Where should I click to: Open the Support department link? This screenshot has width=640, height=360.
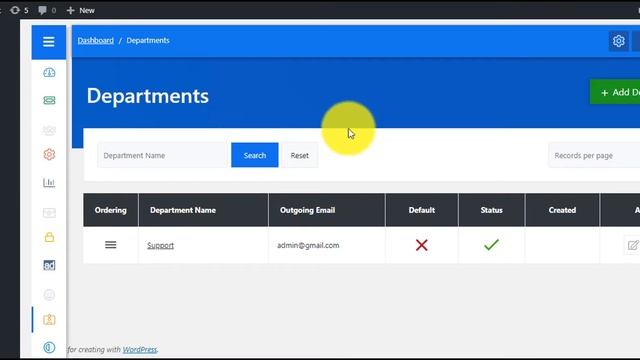[x=160, y=245]
